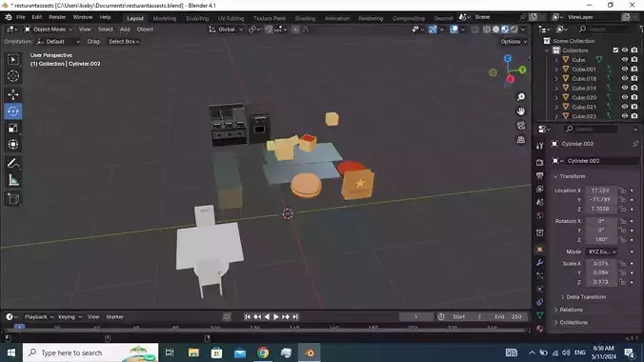Image resolution: width=644 pixels, height=362 pixels.
Task: Open Select Box drag dropdown
Action: 124,42
